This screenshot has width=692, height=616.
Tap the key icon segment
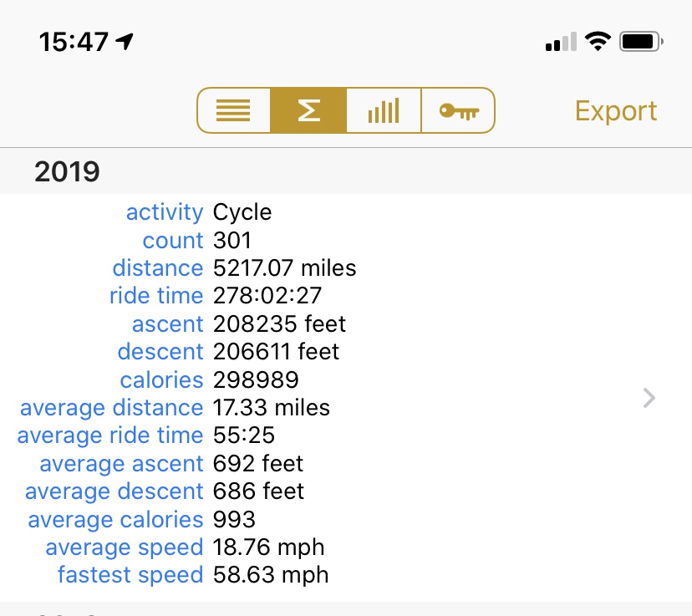458,110
